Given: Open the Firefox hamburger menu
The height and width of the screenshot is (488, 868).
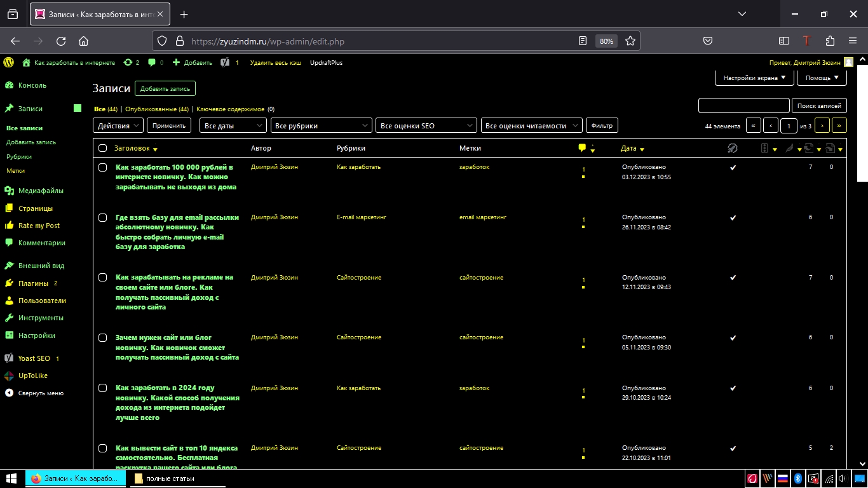Looking at the screenshot, I should click(853, 41).
